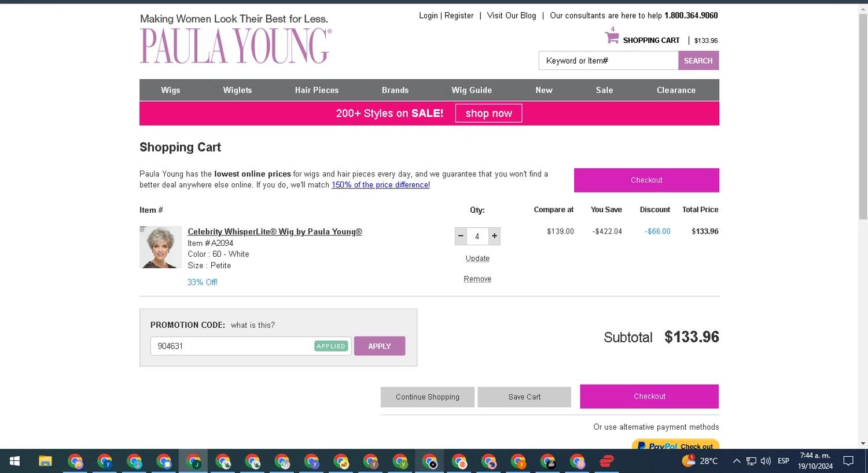Click the 1.800.364.9060 phone number

[691, 16]
